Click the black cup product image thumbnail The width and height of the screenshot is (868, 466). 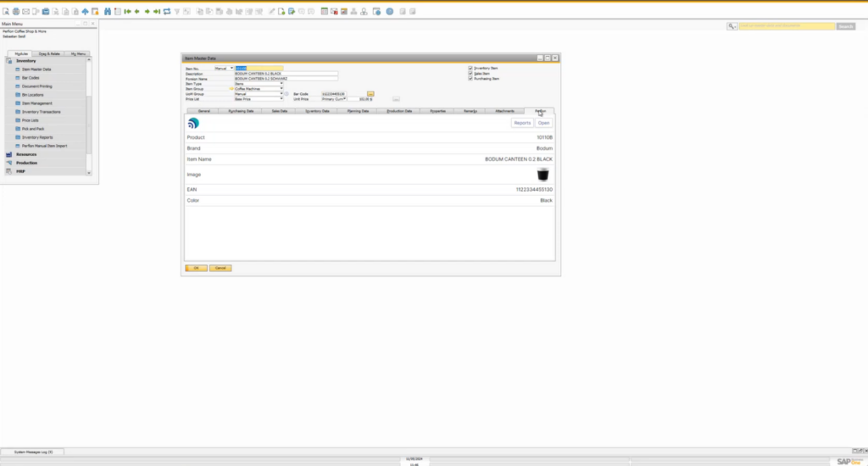coord(543,175)
